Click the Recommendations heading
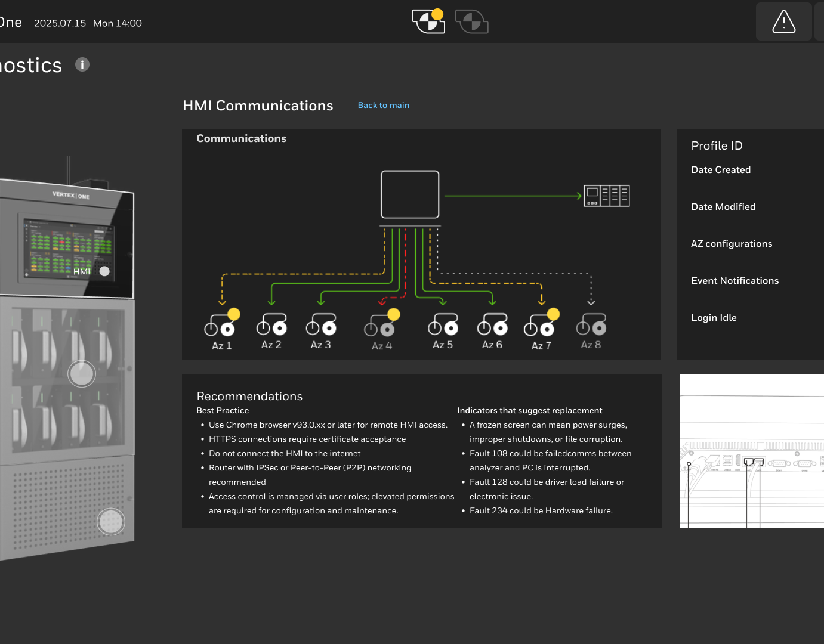This screenshot has width=824, height=644. pyautogui.click(x=249, y=397)
